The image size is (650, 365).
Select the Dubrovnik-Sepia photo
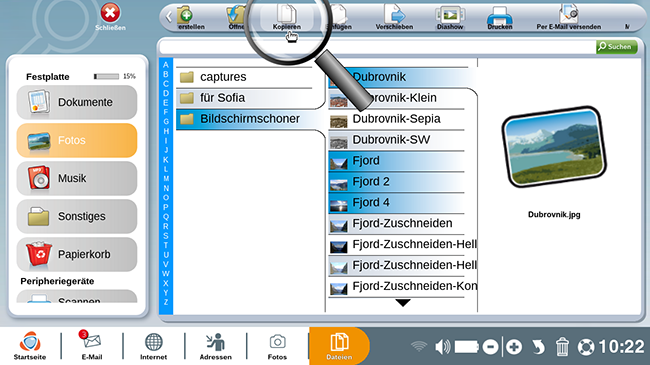pos(397,119)
